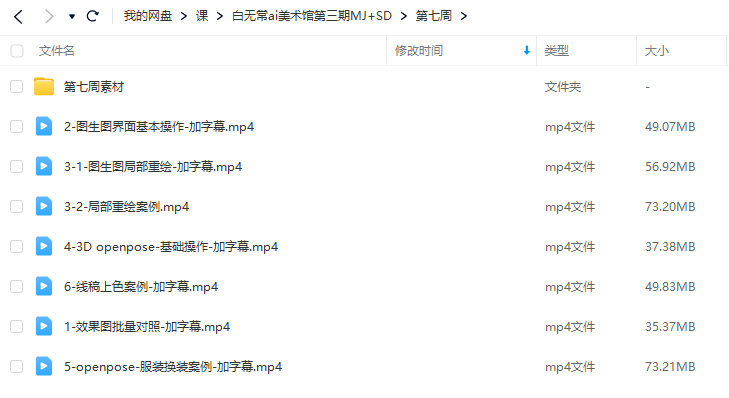Screen dimensions: 729x398
Task: Select file name 2-图生图界面基本操作-加字幕.mp4
Action: [159, 127]
